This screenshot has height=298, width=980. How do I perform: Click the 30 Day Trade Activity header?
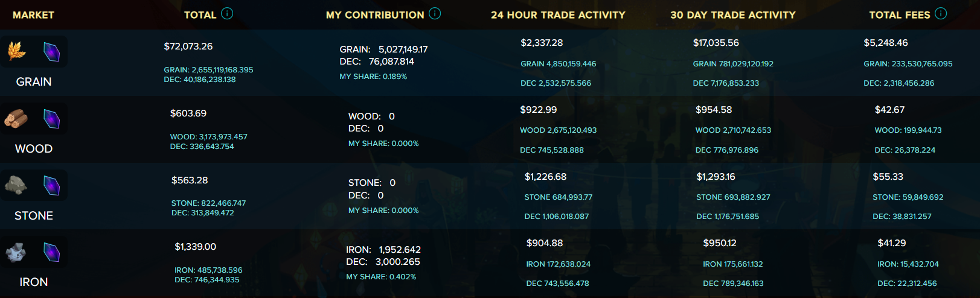[733, 14]
